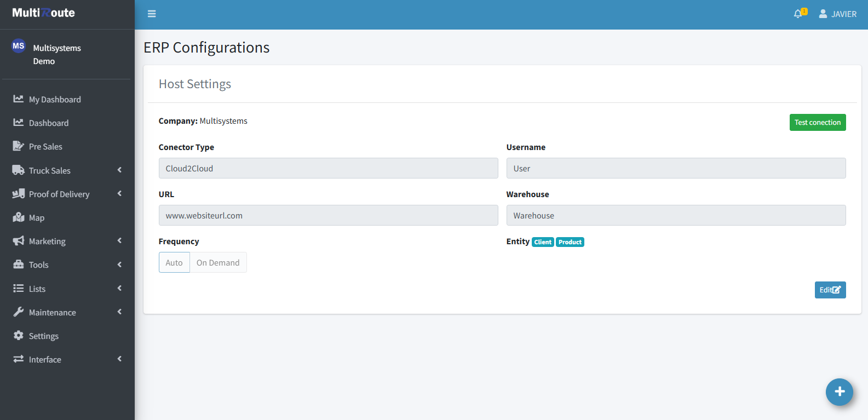This screenshot has width=868, height=420.
Task: Click the Pre Sales icon in sidebar
Action: point(19,146)
